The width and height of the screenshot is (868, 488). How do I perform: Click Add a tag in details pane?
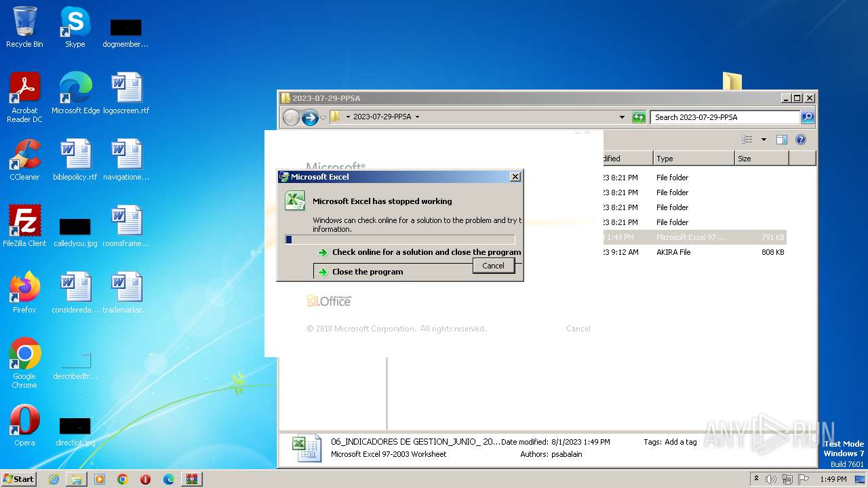681,442
